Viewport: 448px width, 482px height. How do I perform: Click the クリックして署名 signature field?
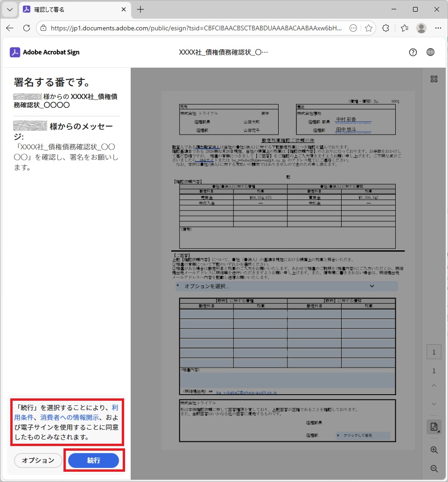363,435
